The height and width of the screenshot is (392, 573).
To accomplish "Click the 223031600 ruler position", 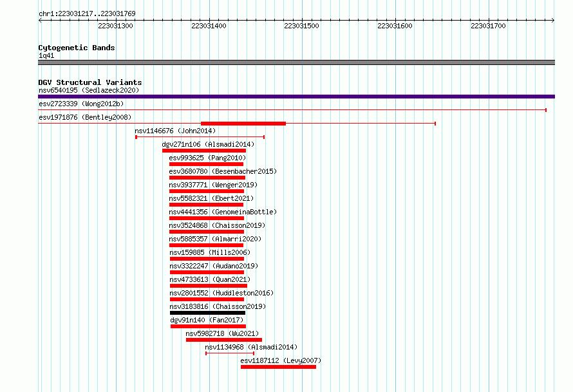I will pyautogui.click(x=395, y=26).
